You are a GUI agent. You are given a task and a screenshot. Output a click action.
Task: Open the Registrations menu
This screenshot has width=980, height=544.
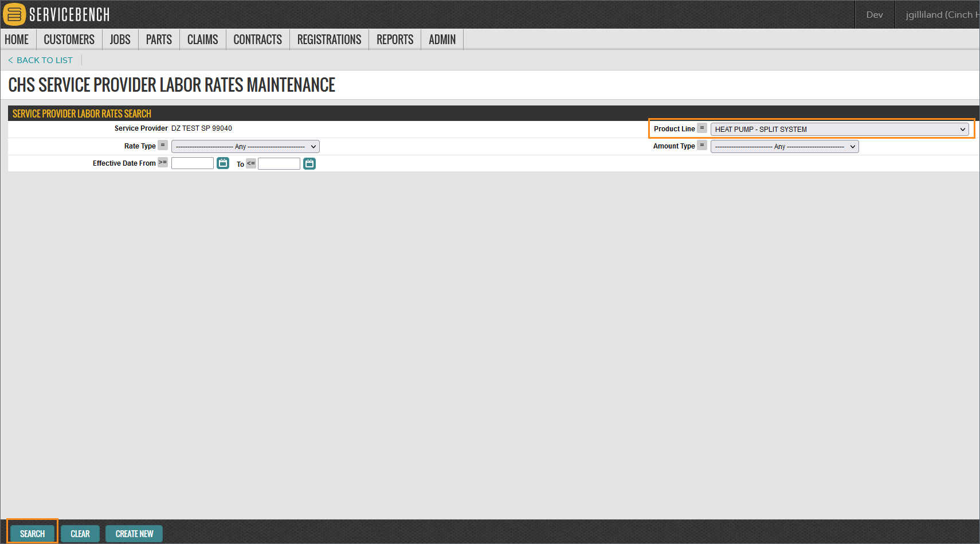pos(330,40)
